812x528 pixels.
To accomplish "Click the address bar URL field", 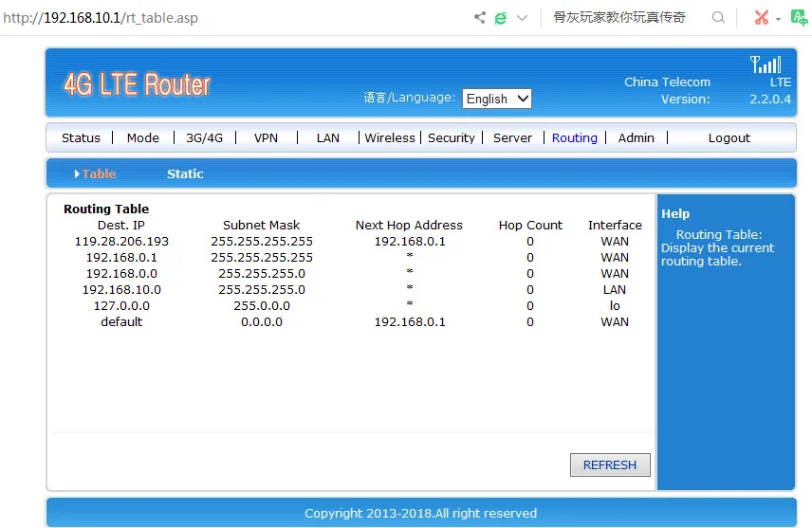I will (101, 18).
